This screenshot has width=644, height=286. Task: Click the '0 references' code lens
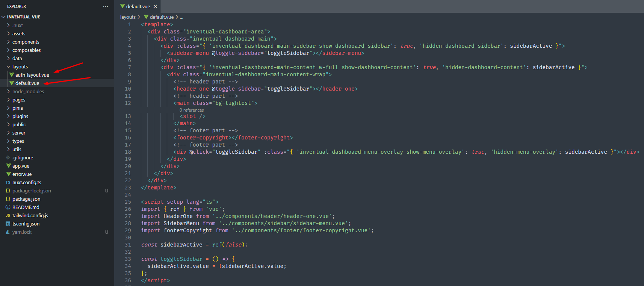point(192,110)
